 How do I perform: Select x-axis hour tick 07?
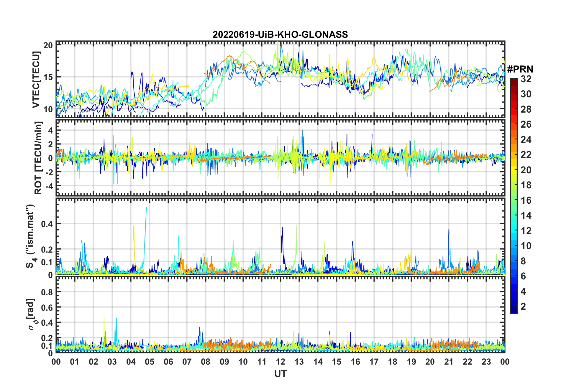point(187,362)
